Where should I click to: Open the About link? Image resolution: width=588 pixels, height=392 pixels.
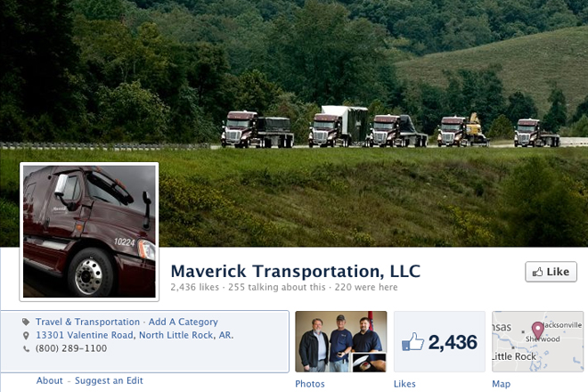(50, 380)
